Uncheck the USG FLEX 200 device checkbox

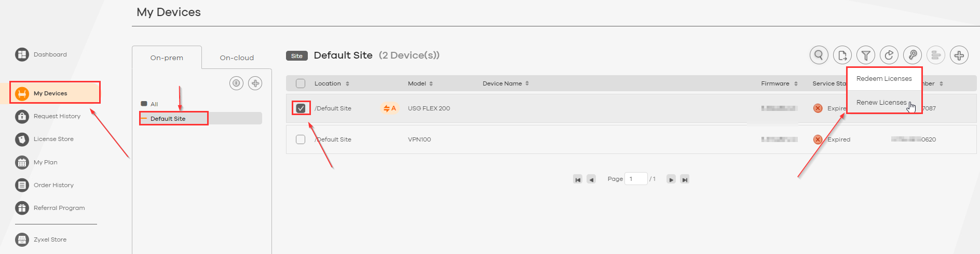click(x=301, y=108)
